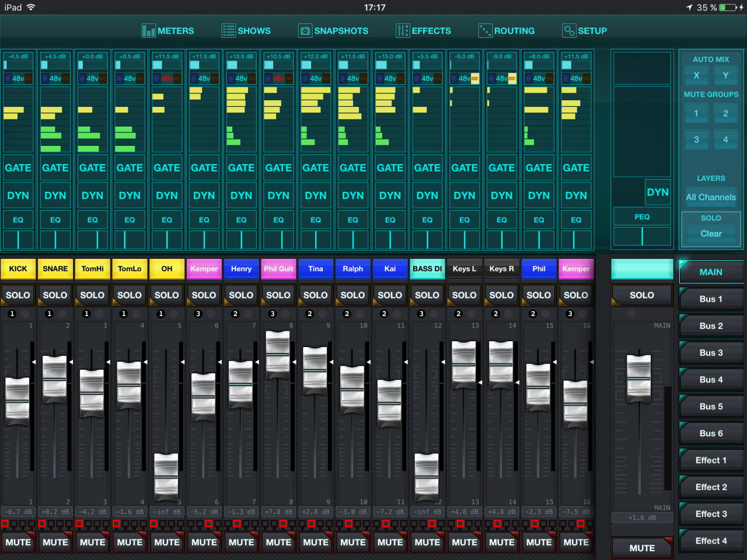The image size is (747, 560).
Task: Open GATE for KICK channel
Action: pos(18,168)
